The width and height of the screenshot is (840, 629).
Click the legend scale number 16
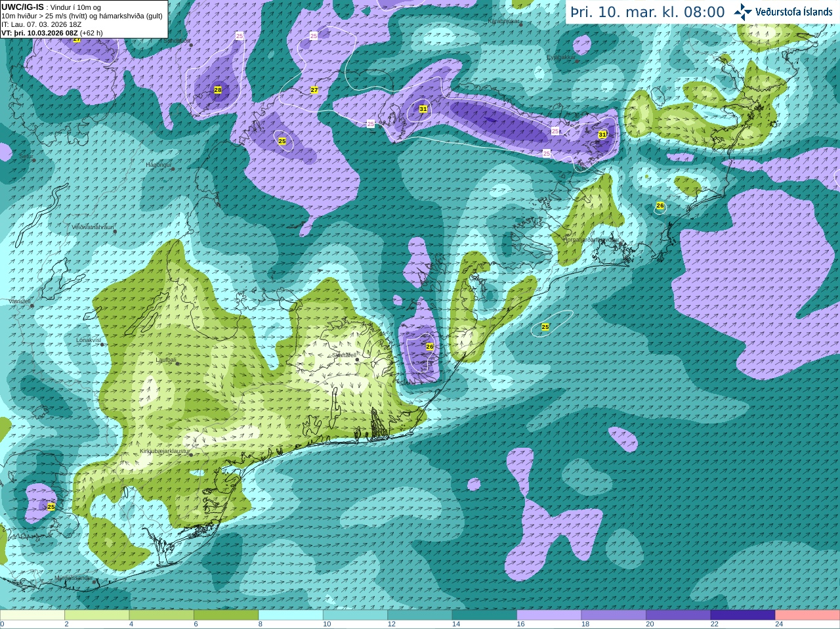520,624
